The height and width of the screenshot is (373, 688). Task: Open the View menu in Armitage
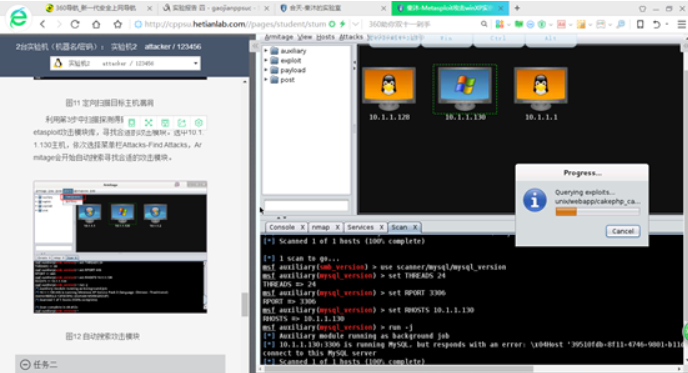coord(305,37)
